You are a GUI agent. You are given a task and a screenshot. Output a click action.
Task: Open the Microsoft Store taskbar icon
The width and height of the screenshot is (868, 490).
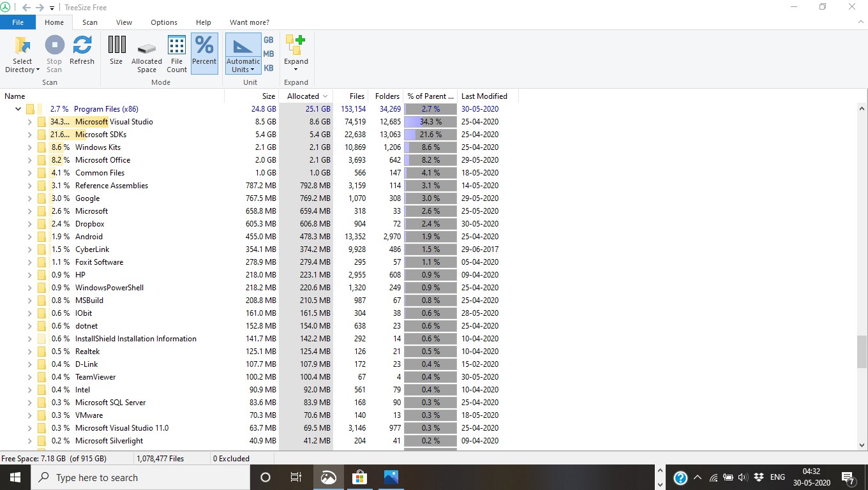(x=360, y=477)
